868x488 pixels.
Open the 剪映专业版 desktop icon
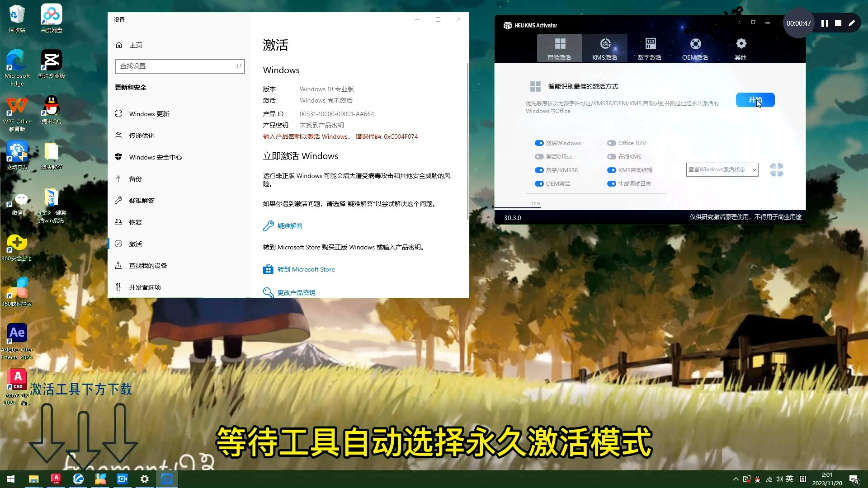(52, 64)
